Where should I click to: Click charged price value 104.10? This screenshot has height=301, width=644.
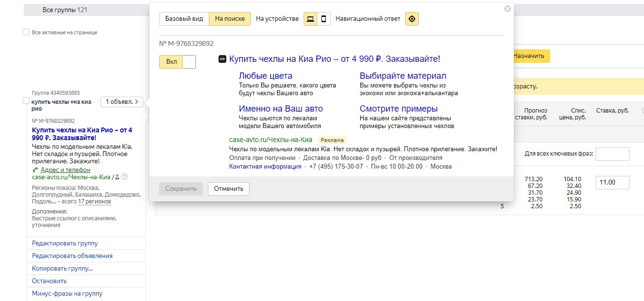point(572,179)
